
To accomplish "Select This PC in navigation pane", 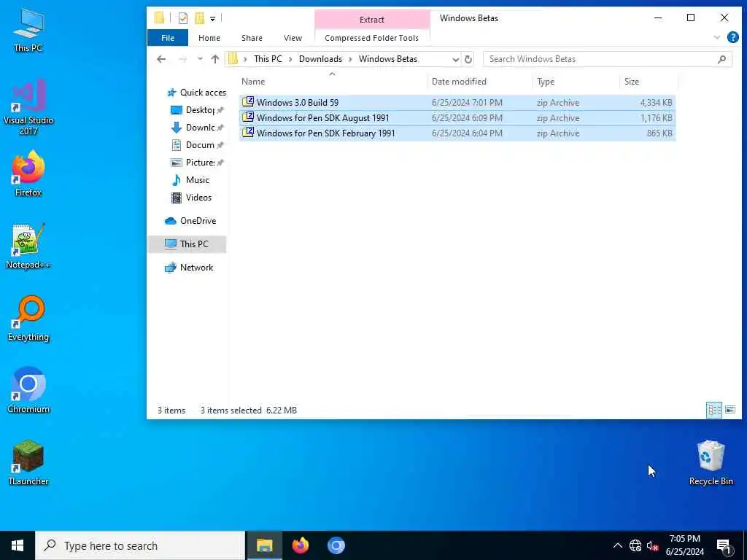I will (x=187, y=244).
